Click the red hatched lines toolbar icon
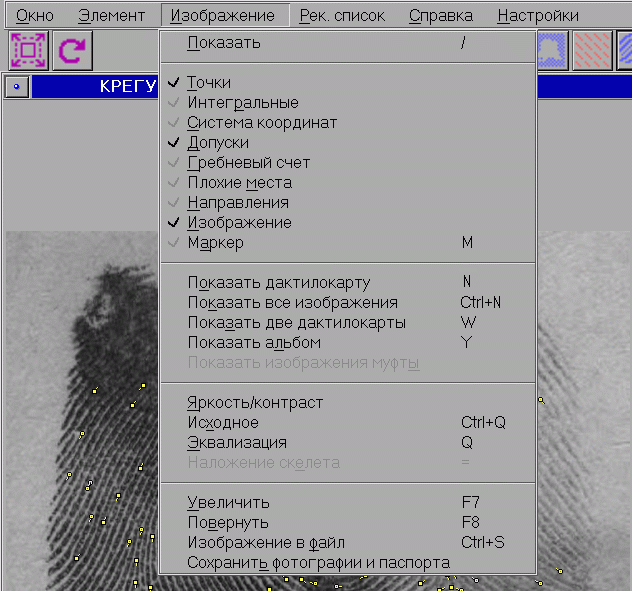Screen dimensions: 632x591 (592, 50)
